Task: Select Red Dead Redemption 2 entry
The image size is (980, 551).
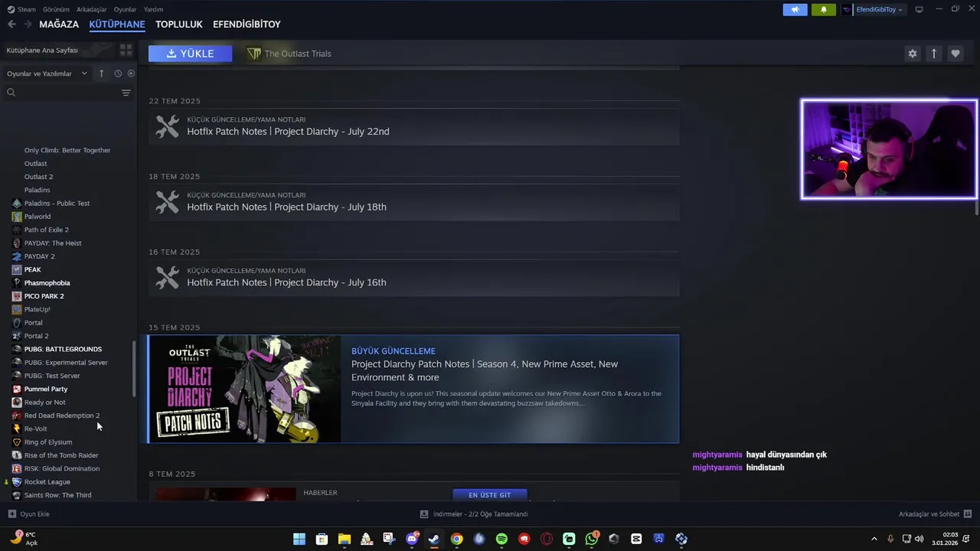Action: [62, 416]
